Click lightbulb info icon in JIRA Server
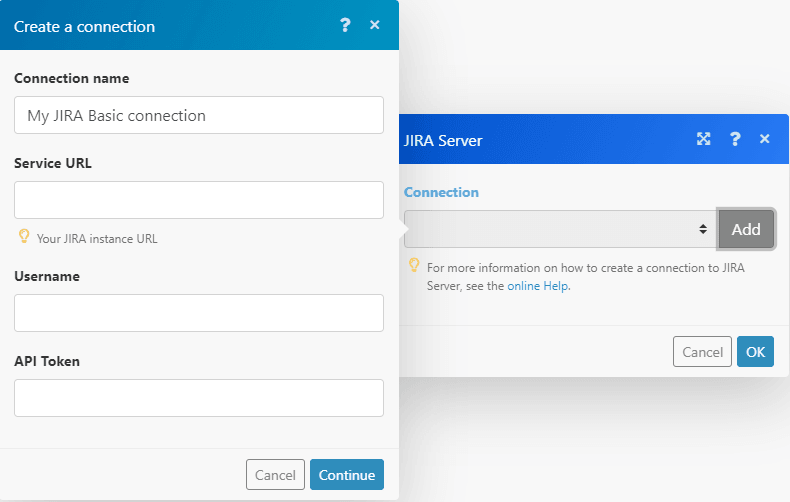 (413, 266)
